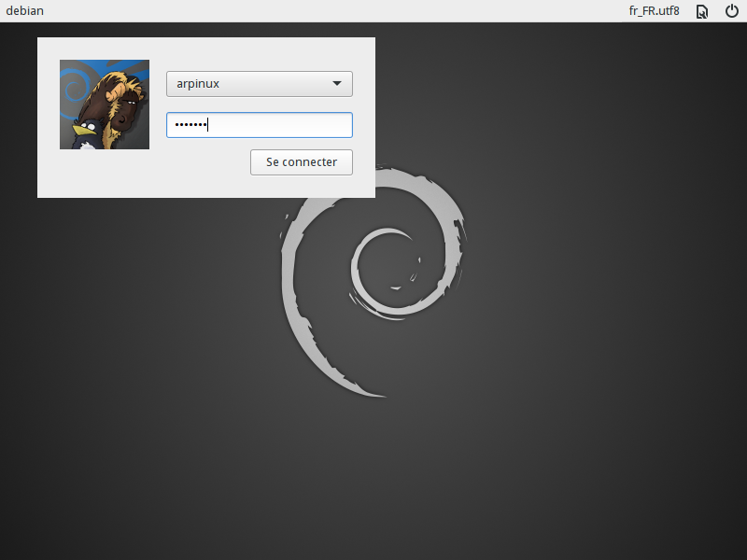Focus the password input field
This screenshot has height=560, width=747.
260,125
